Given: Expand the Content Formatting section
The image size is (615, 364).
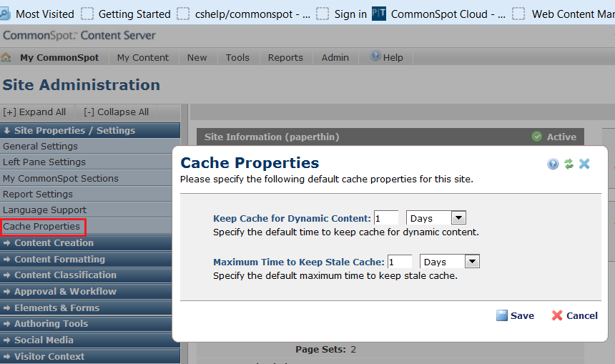Looking at the screenshot, I should 86,260.
